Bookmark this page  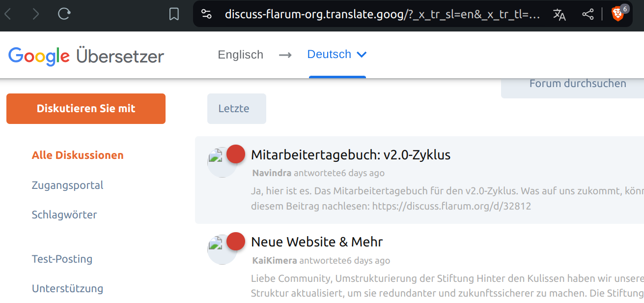pyautogui.click(x=174, y=14)
